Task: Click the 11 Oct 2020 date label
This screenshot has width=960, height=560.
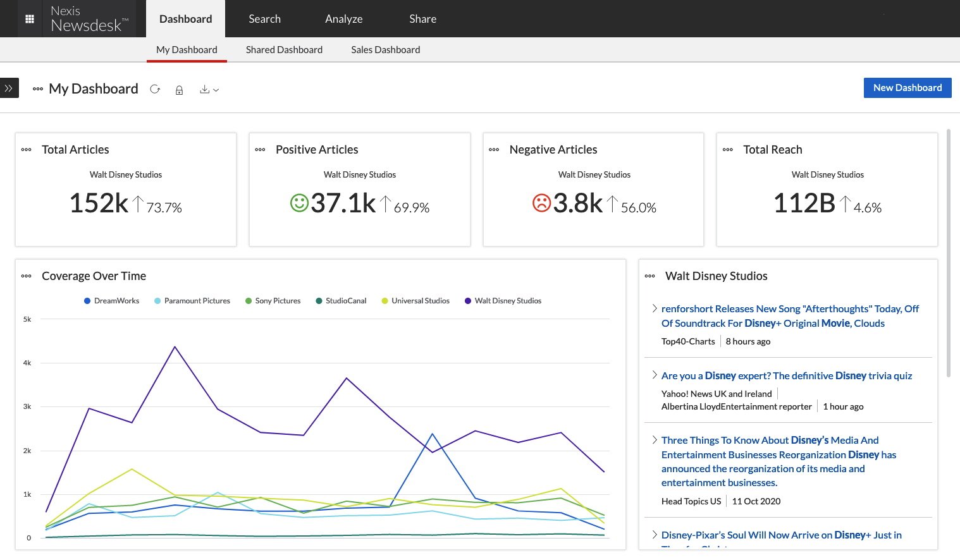Action: coord(756,501)
